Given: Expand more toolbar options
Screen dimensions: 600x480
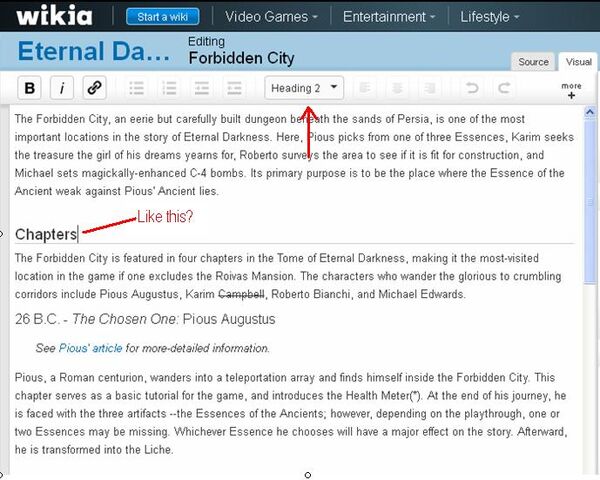Looking at the screenshot, I should pos(571,90).
